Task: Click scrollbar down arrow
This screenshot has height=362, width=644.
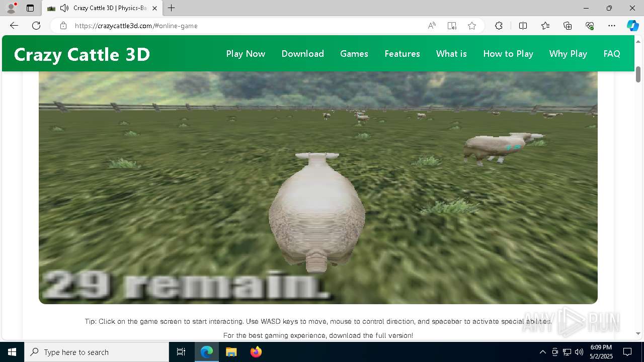Action: (638, 333)
